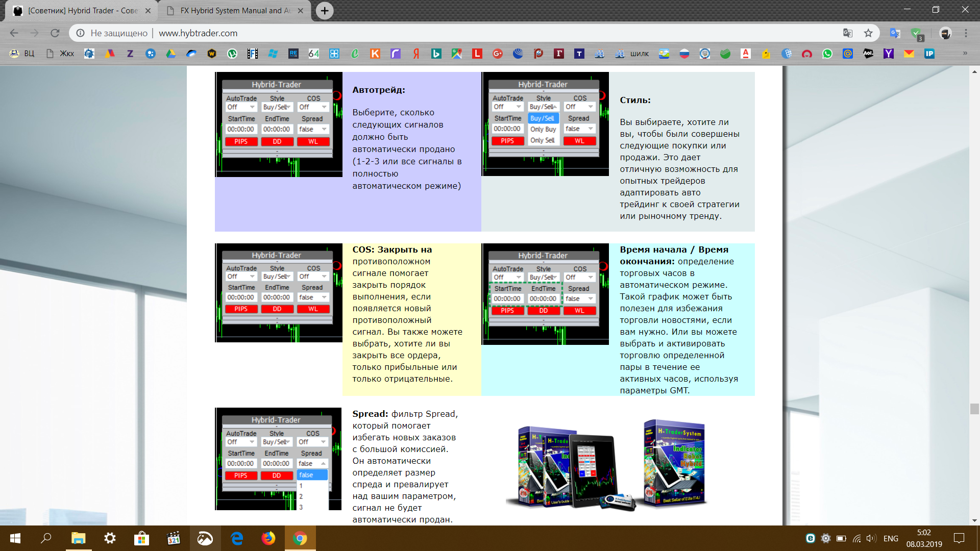Click the vertical scrollbar thumb

tap(974, 409)
